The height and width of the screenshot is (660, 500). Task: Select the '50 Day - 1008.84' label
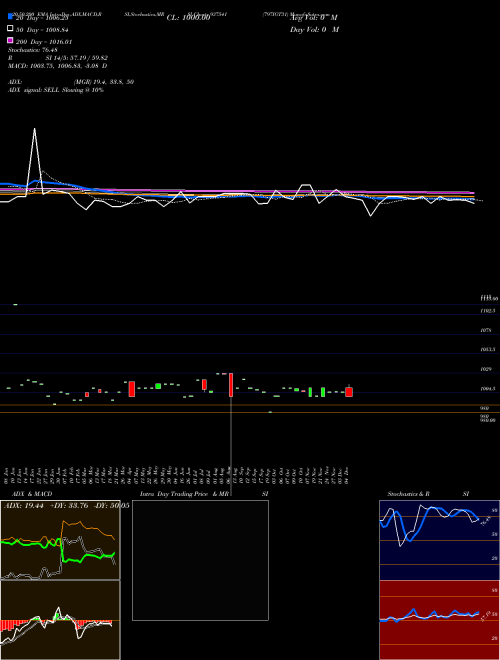(42, 30)
